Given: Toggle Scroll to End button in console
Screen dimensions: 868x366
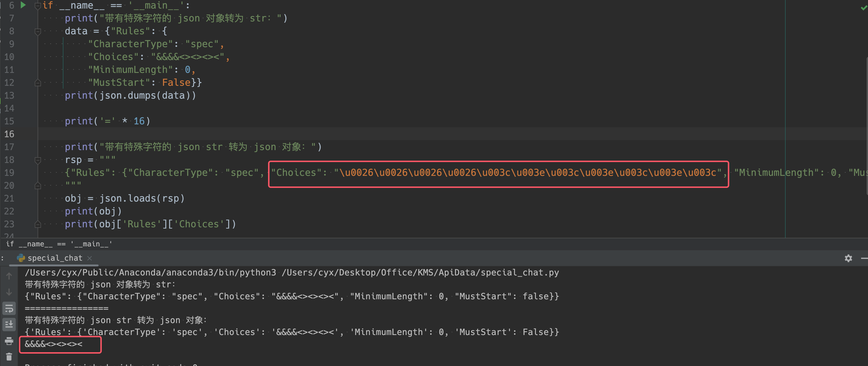Looking at the screenshot, I should [x=9, y=324].
